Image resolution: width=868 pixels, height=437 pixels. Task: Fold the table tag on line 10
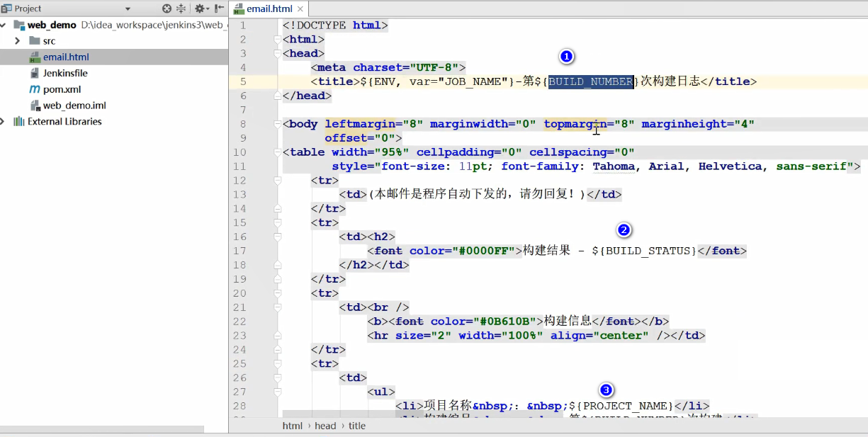pos(278,152)
